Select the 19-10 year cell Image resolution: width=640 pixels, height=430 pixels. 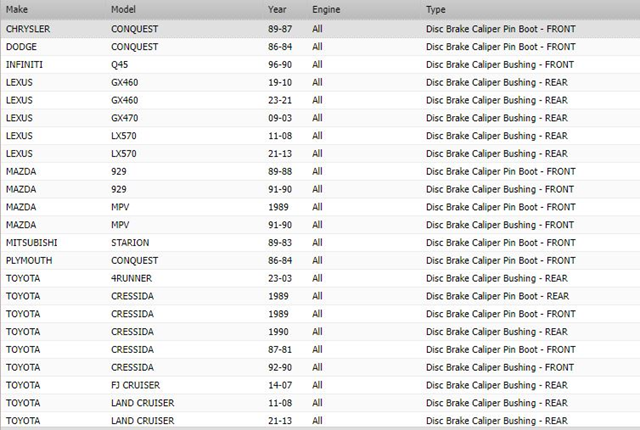pos(279,83)
